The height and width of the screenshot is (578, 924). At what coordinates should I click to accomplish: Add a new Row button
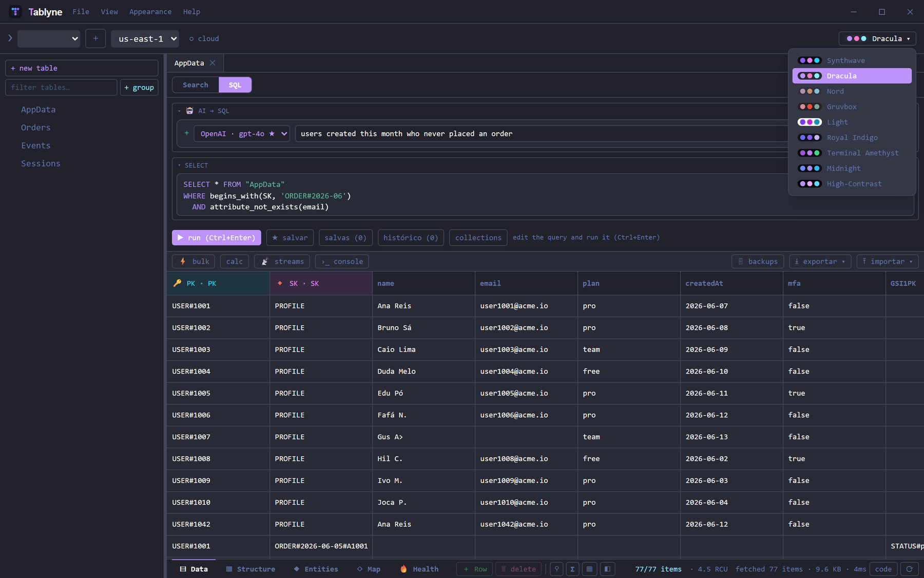click(x=475, y=569)
